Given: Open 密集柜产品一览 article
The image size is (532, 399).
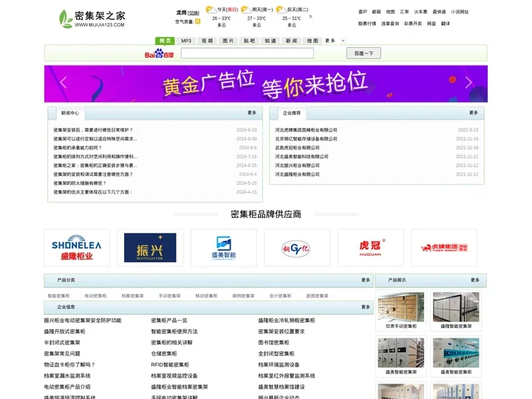Looking at the screenshot, I should click(x=169, y=320).
